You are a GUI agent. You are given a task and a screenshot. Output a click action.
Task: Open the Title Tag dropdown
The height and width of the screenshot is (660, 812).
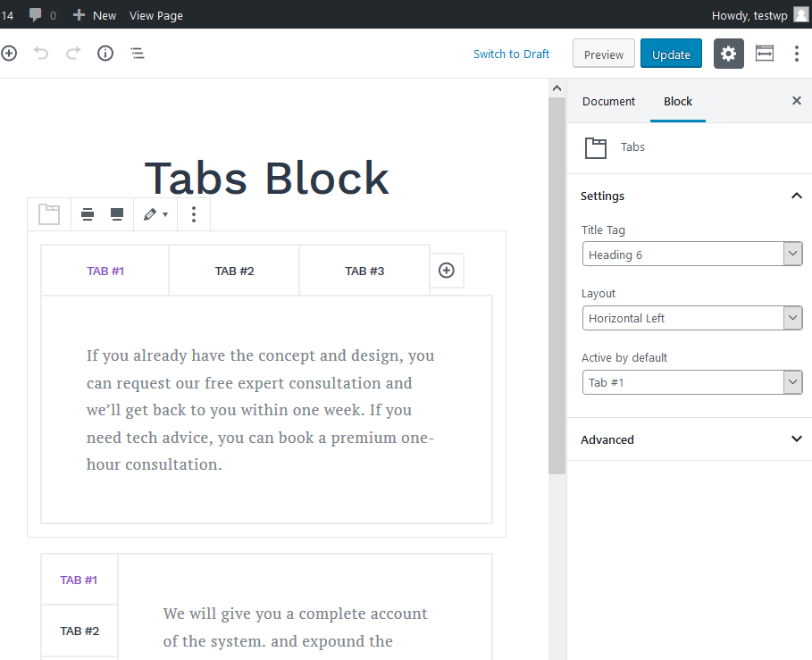point(692,255)
